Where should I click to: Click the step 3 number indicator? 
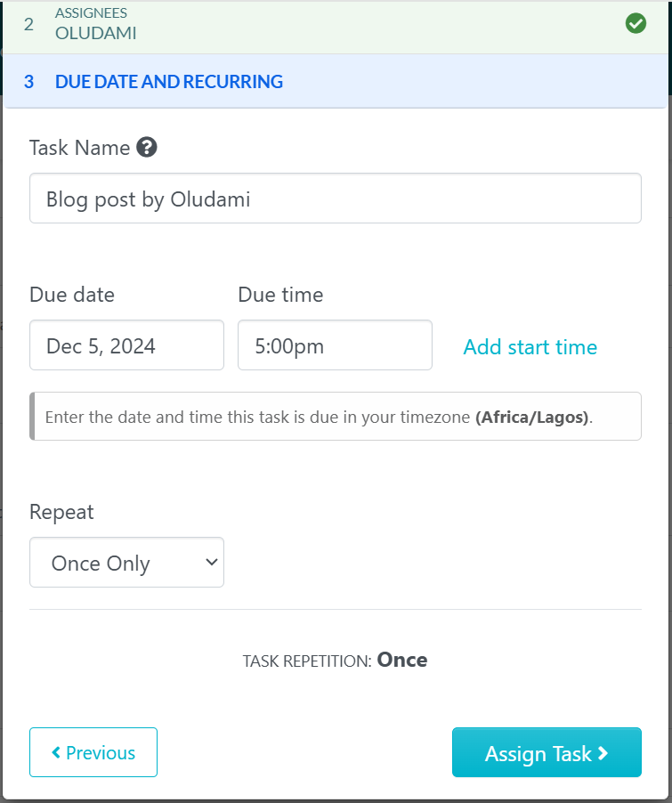click(x=28, y=81)
